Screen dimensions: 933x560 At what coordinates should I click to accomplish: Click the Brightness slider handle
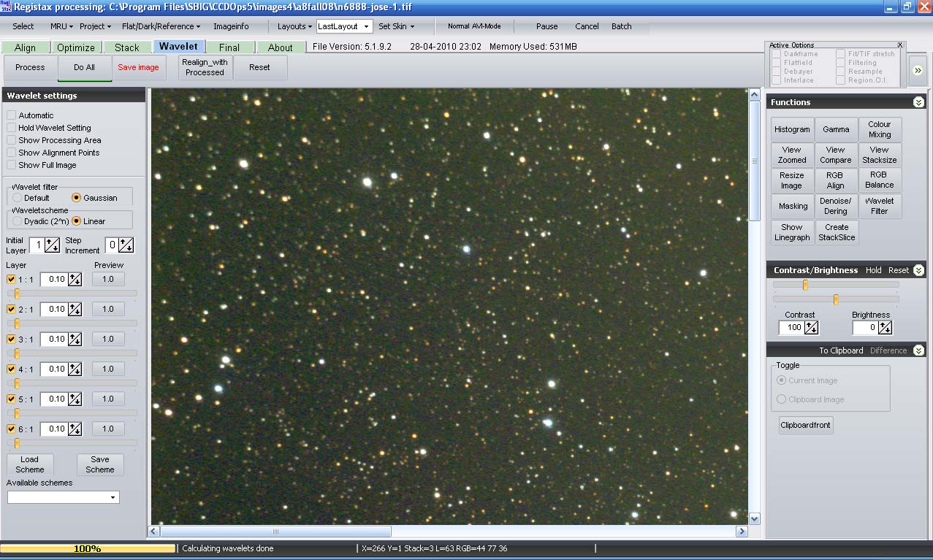[836, 299]
